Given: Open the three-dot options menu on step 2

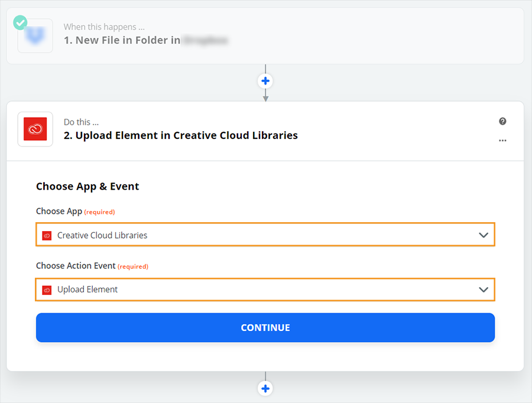Looking at the screenshot, I should pos(502,141).
